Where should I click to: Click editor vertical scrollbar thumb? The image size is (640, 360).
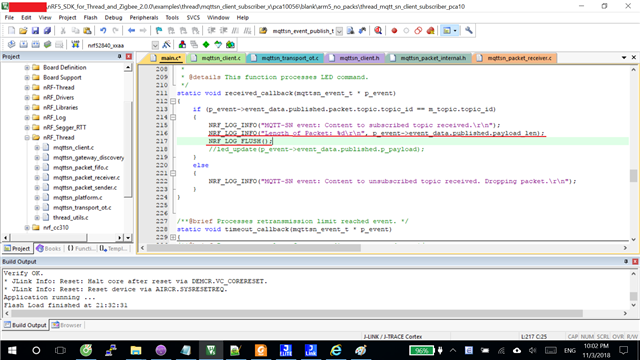point(633,176)
